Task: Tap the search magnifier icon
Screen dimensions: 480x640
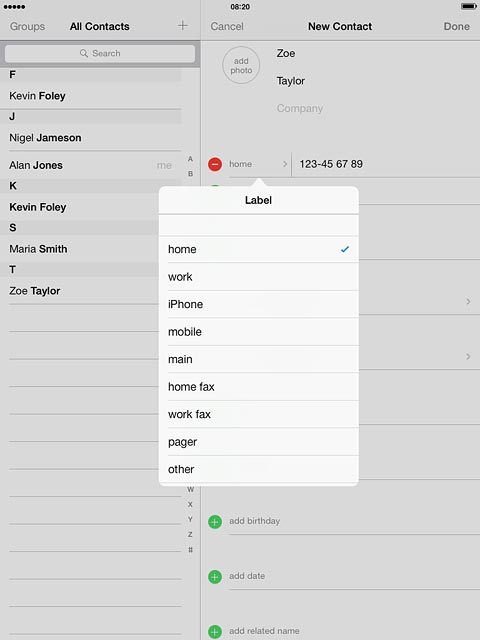Action: 84,53
